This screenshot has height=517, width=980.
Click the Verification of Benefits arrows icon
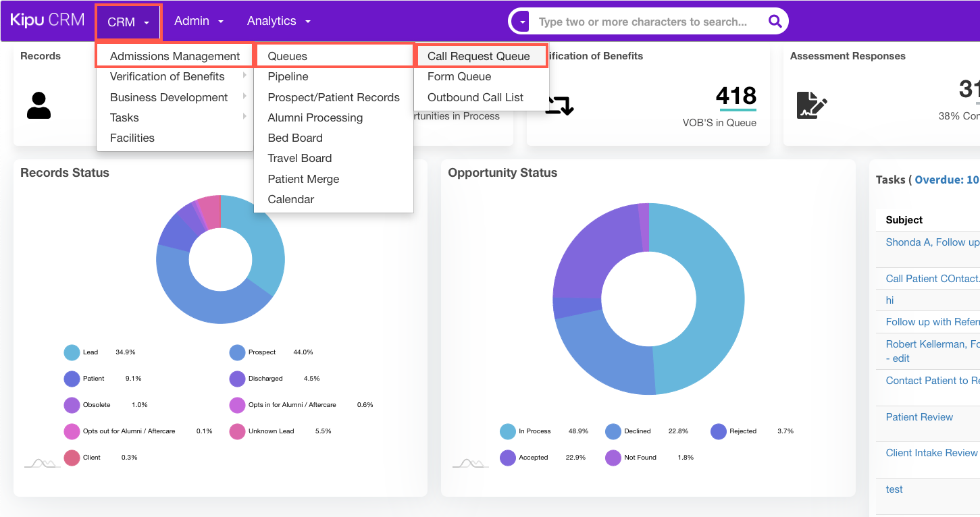(x=560, y=106)
